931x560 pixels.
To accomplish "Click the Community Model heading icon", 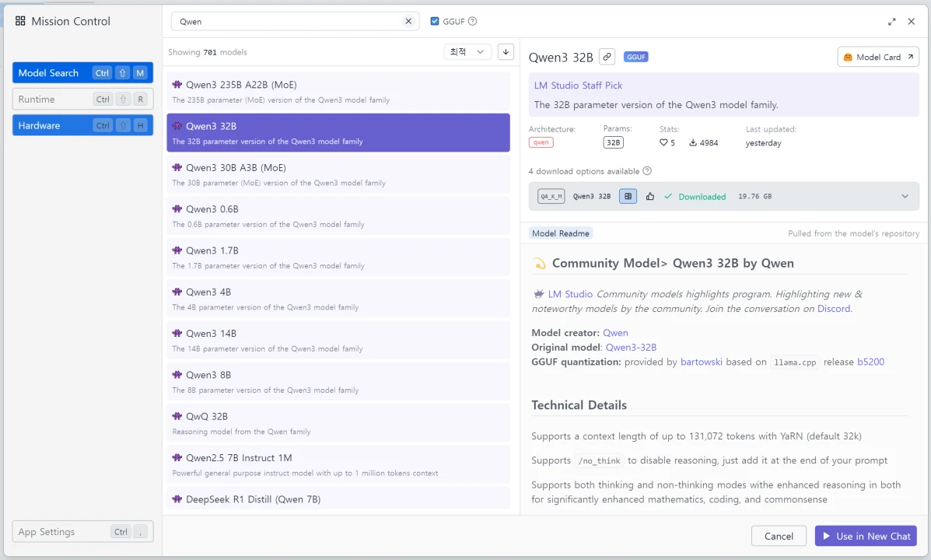I will point(539,264).
